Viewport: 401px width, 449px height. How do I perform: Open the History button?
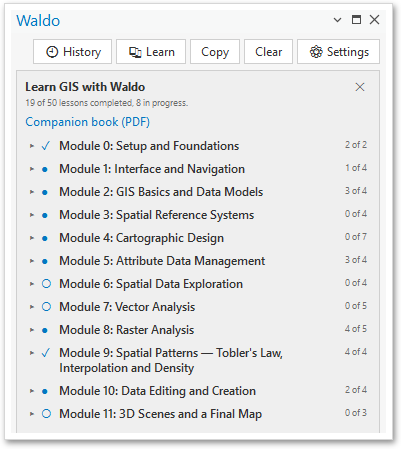coord(72,52)
